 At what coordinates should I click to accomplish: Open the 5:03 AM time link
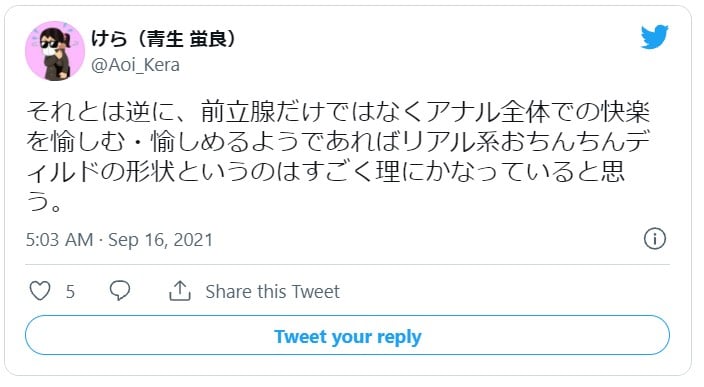pos(59,240)
